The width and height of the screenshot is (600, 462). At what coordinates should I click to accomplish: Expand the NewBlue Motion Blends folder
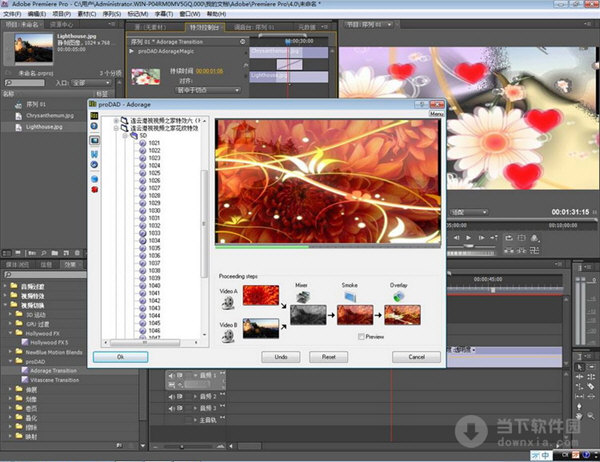pos(11,352)
